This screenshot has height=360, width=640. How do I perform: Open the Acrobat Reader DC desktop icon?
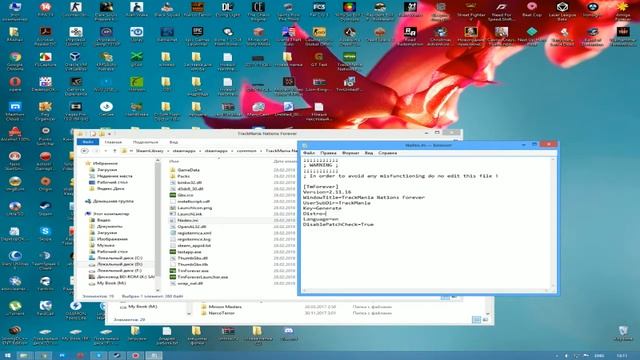45,36
